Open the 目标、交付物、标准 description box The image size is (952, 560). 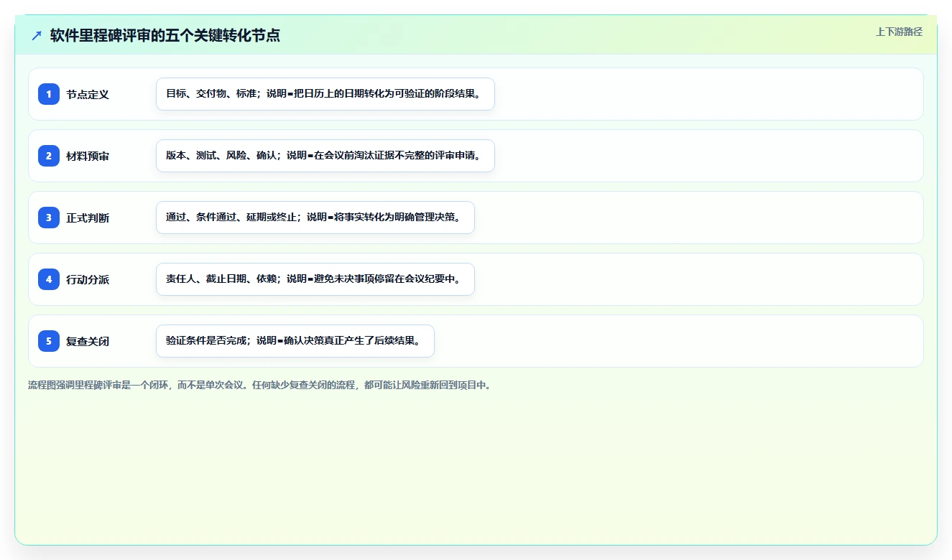point(325,94)
